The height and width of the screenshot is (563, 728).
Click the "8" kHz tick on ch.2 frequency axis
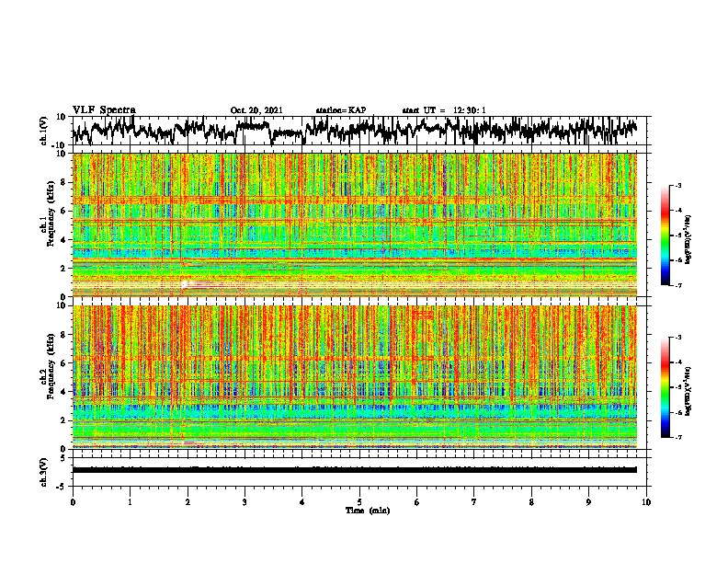pyautogui.click(x=64, y=335)
